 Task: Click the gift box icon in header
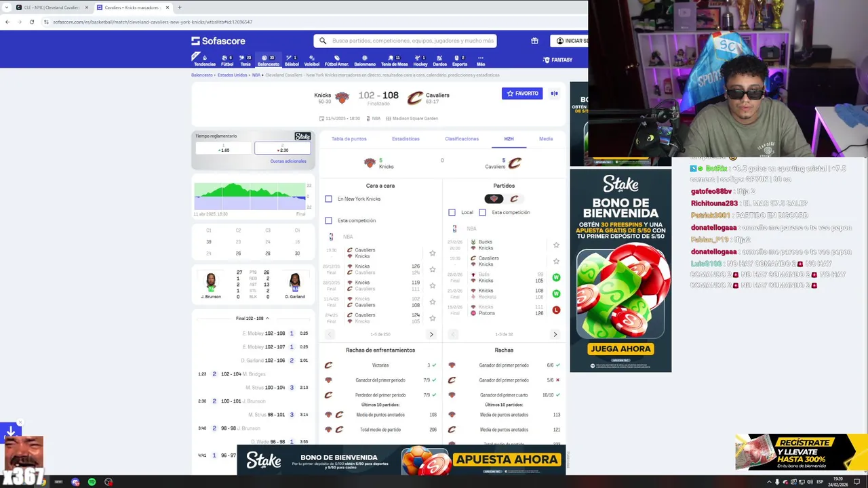point(534,41)
